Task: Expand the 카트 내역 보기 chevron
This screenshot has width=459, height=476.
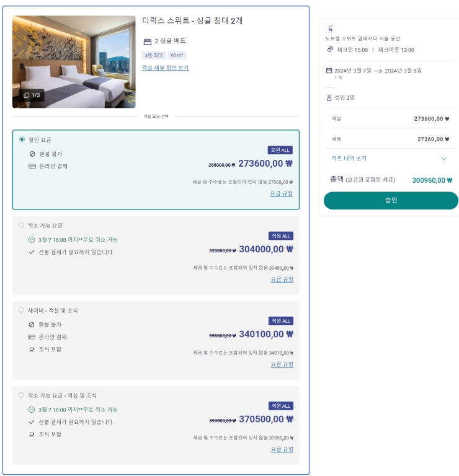Action: [443, 159]
